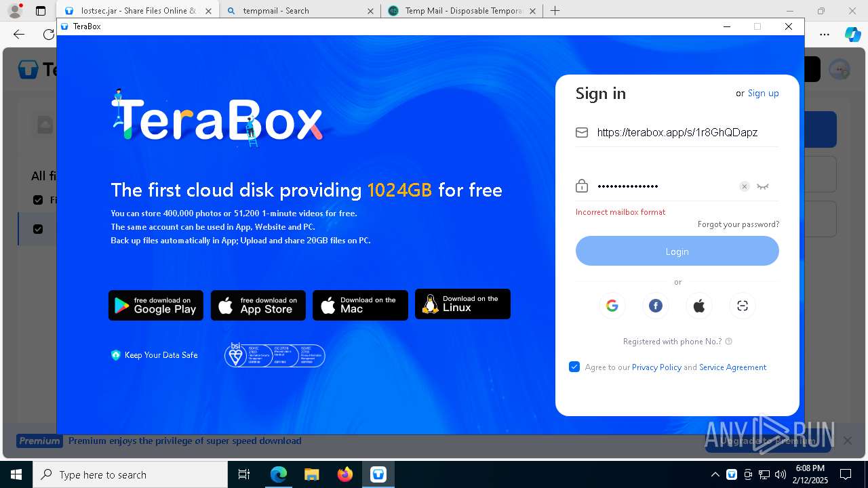Toggle password visibility eye icon
Viewport: 868px width, 488px height.
tap(763, 186)
